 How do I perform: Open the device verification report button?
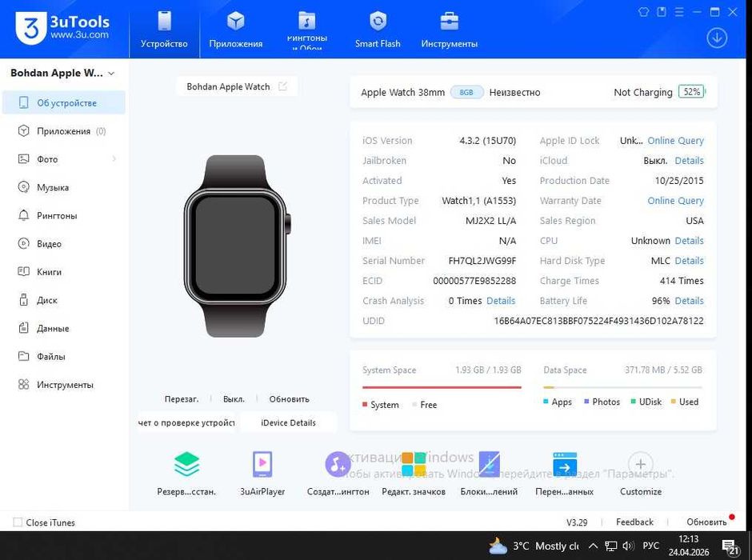tap(186, 422)
